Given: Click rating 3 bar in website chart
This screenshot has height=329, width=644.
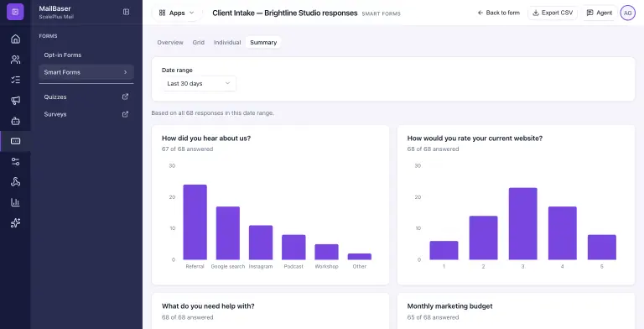Looking at the screenshot, I should [x=523, y=224].
